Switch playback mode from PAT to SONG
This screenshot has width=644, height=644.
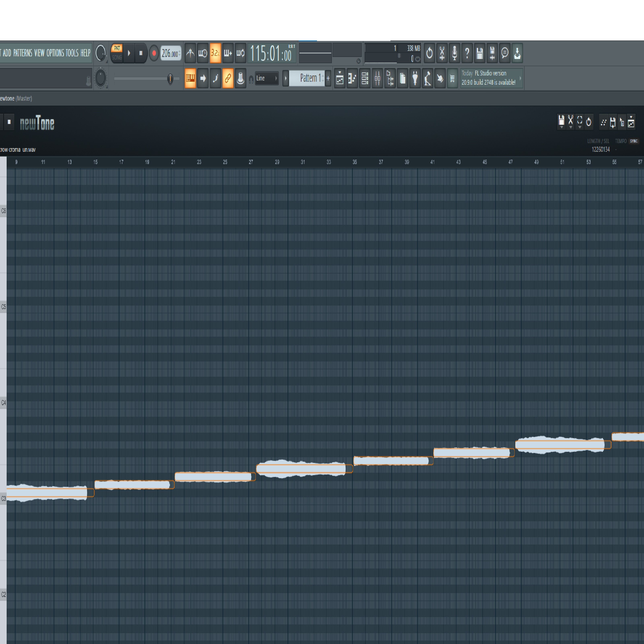(x=117, y=57)
